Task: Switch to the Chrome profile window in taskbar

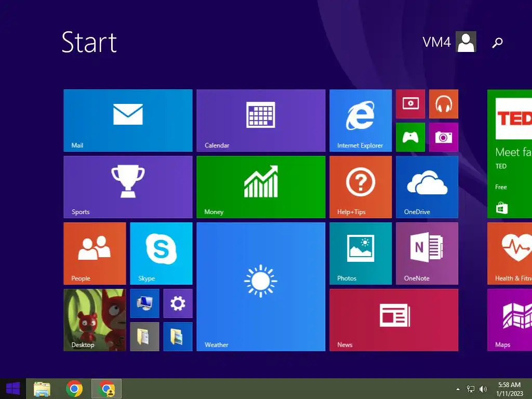Action: (x=107, y=389)
